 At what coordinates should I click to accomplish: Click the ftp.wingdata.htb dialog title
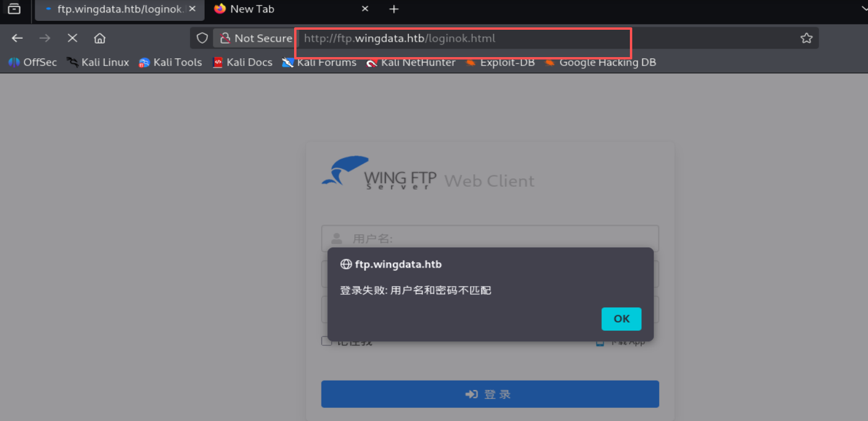point(398,265)
